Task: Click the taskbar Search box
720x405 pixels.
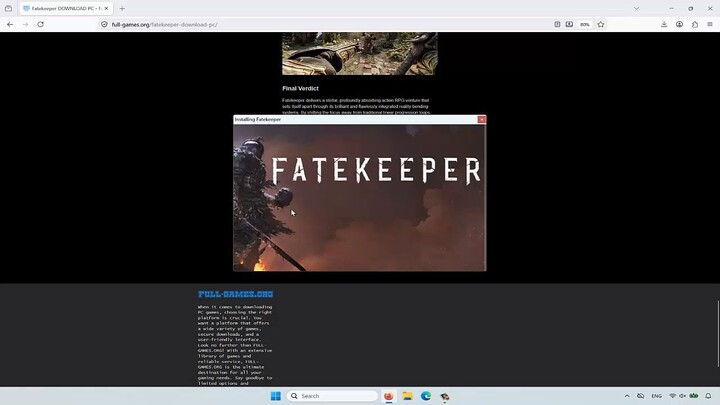Action: click(x=332, y=396)
